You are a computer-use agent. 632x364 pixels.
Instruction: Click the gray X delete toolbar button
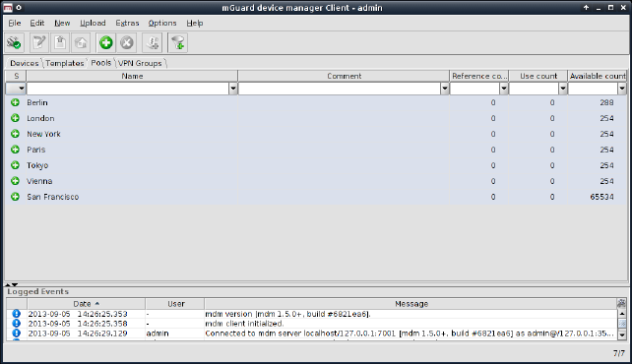(x=127, y=42)
